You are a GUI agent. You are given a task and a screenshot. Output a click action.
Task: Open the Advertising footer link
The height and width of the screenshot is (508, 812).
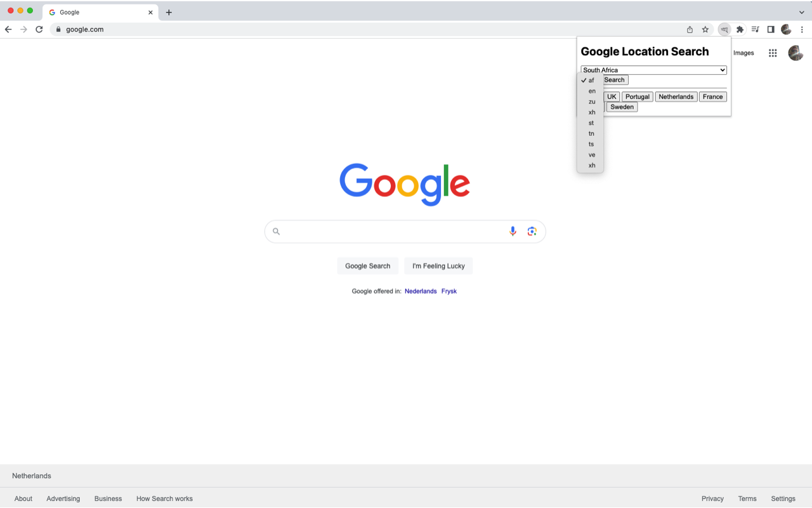tap(63, 498)
